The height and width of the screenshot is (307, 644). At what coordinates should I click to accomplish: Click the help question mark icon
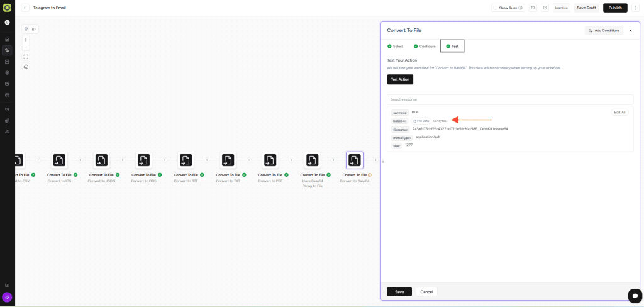pyautogui.click(x=545, y=8)
